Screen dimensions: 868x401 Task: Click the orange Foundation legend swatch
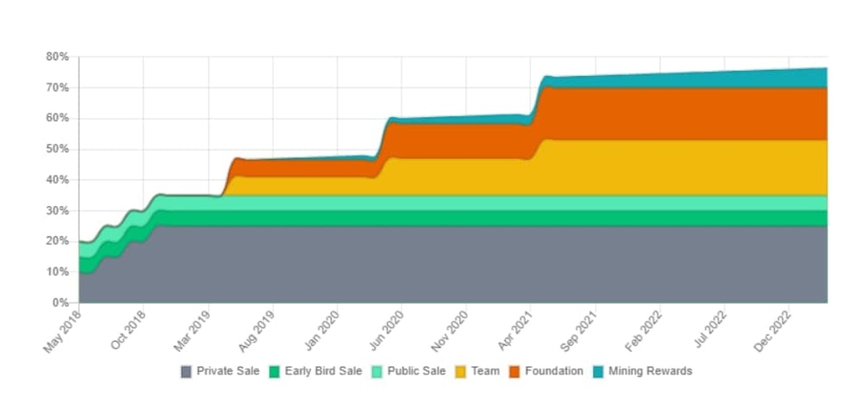514,371
